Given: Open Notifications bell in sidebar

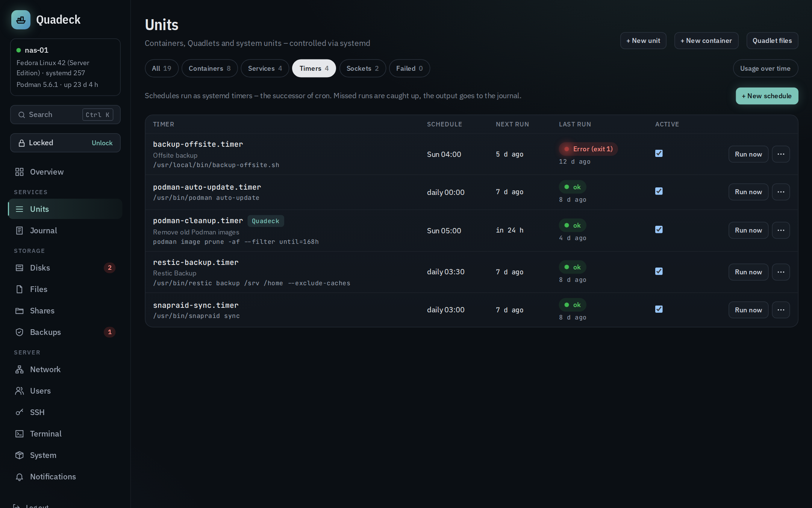Looking at the screenshot, I should pos(20,477).
